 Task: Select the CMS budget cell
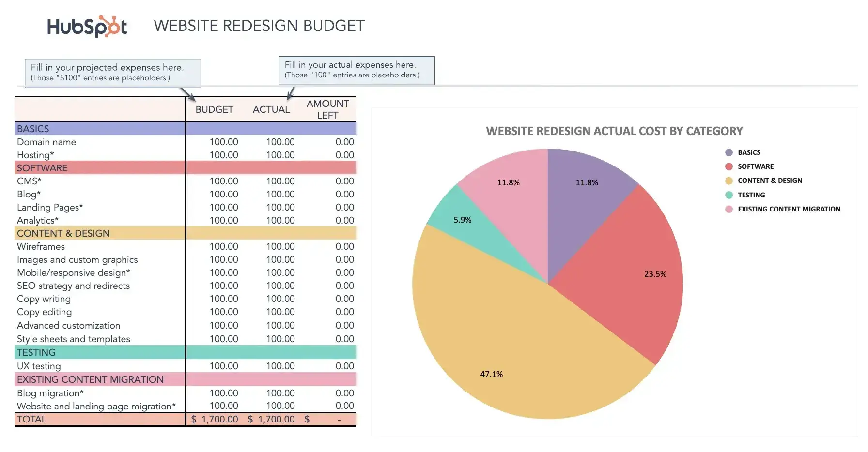tap(223, 181)
